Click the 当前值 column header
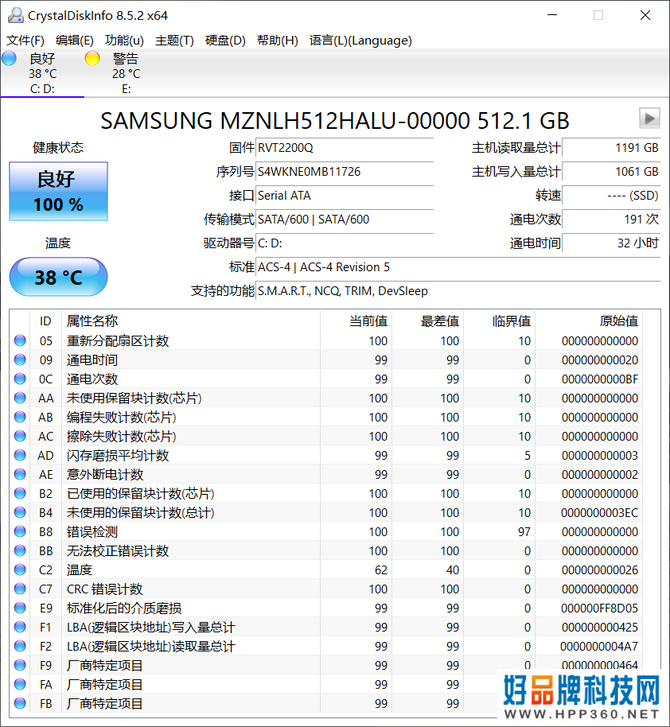The width and height of the screenshot is (670, 727). (x=356, y=321)
